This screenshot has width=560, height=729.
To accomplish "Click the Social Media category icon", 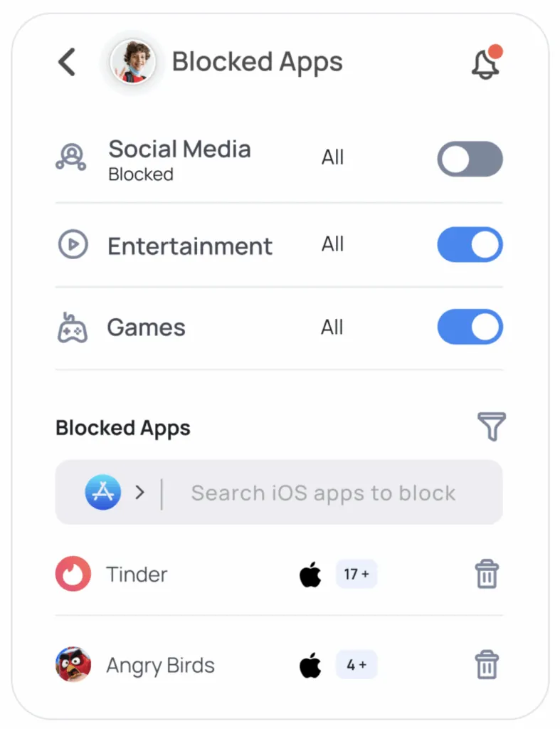I will click(71, 157).
